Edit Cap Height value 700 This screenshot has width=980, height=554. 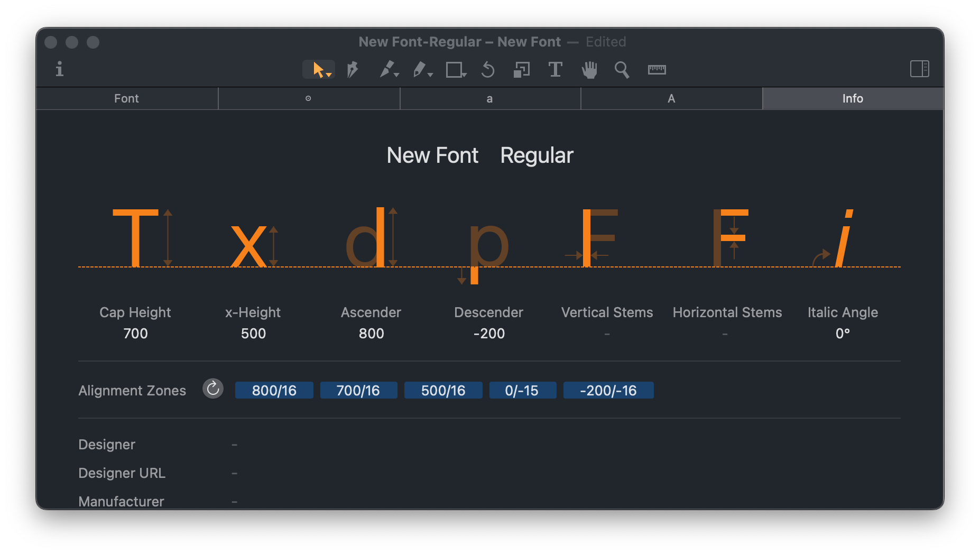click(135, 334)
